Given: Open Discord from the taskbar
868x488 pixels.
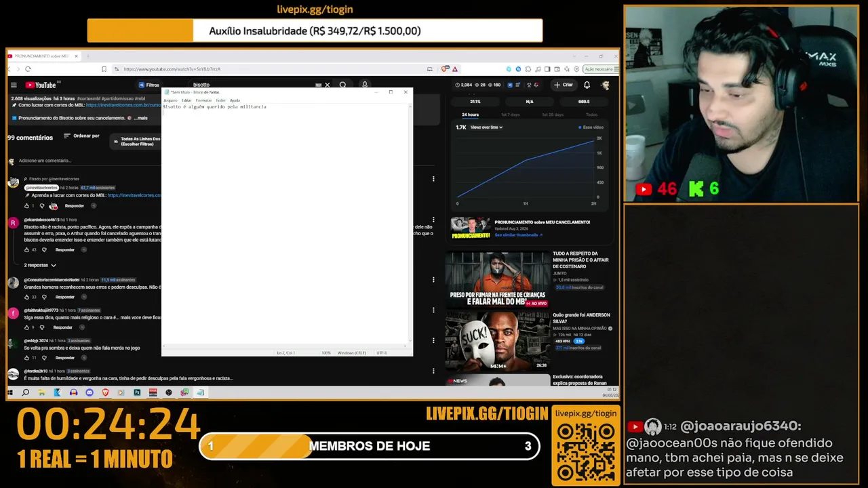Looking at the screenshot, I should coord(90,392).
